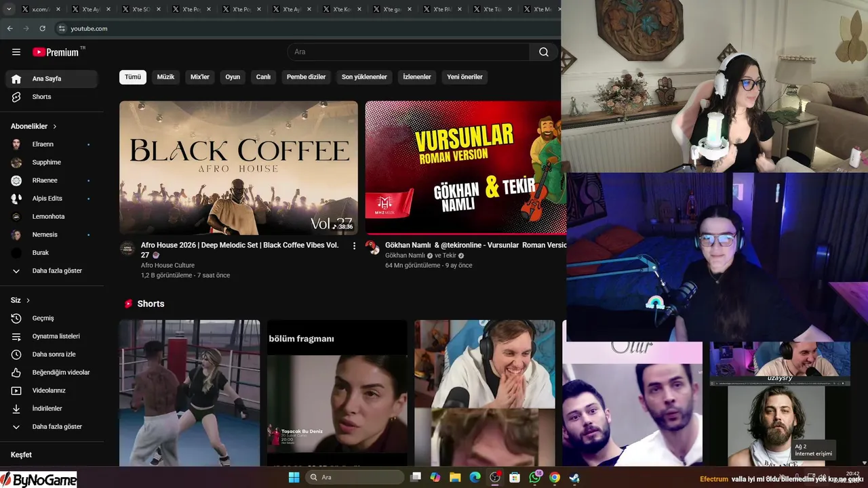This screenshot has height=488, width=868.
Task: Open the Burak subscription channel
Action: (52, 253)
